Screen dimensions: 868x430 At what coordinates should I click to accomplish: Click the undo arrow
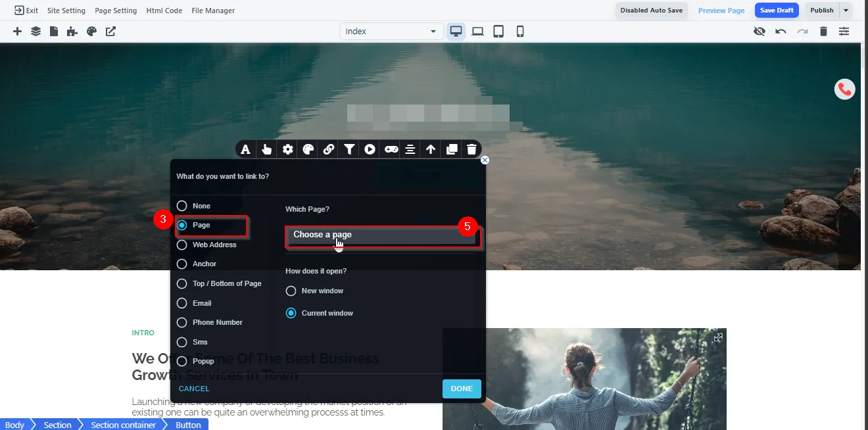click(x=781, y=31)
